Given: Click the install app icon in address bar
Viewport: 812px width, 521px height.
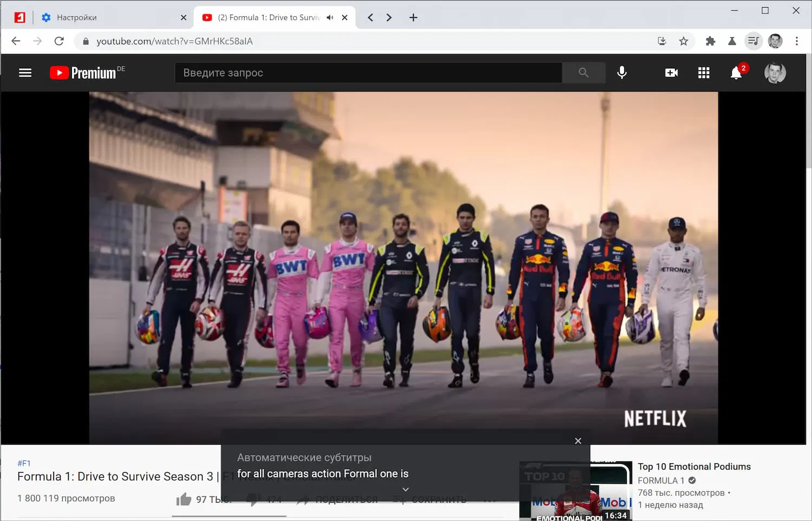Looking at the screenshot, I should (662, 41).
